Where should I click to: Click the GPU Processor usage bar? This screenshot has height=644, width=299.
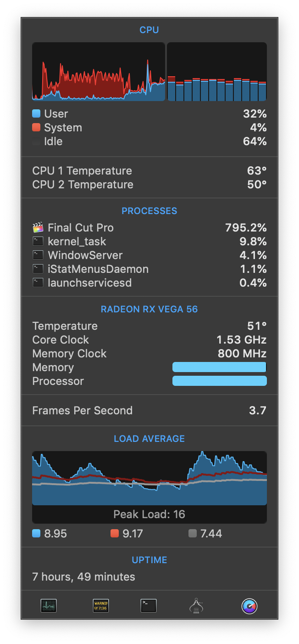(x=219, y=381)
